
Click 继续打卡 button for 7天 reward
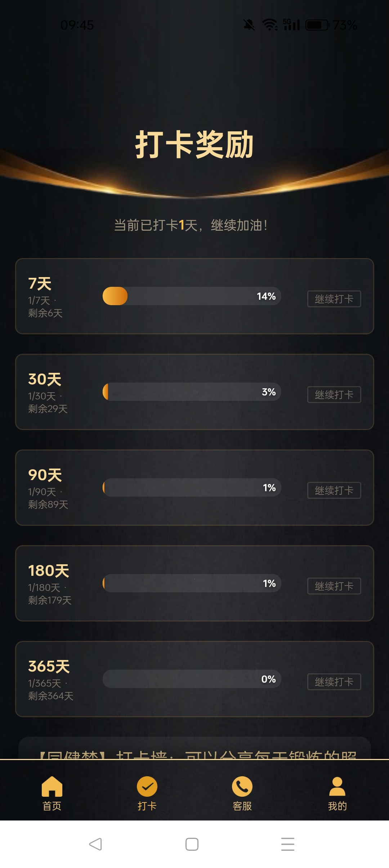(x=334, y=299)
